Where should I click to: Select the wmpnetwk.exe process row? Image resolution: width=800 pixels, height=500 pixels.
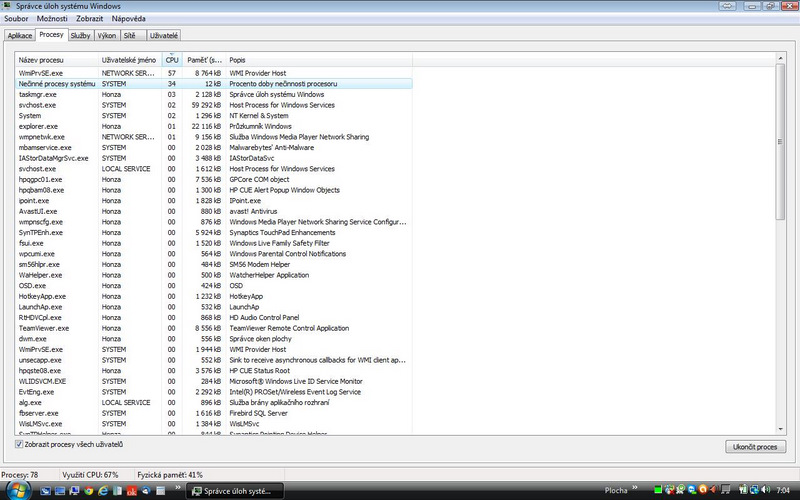click(x=214, y=137)
